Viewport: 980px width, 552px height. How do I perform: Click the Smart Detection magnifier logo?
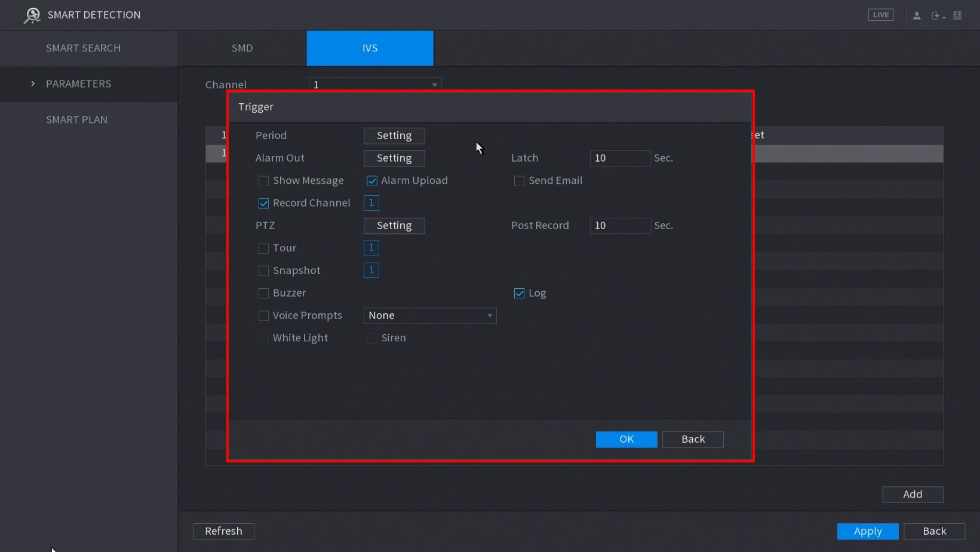(x=32, y=16)
